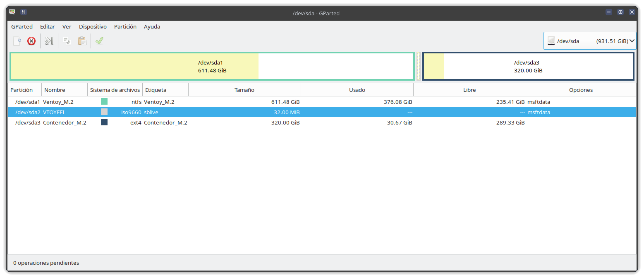Image resolution: width=644 pixels, height=278 pixels.
Task: Open the GParted menu
Action: tap(22, 26)
